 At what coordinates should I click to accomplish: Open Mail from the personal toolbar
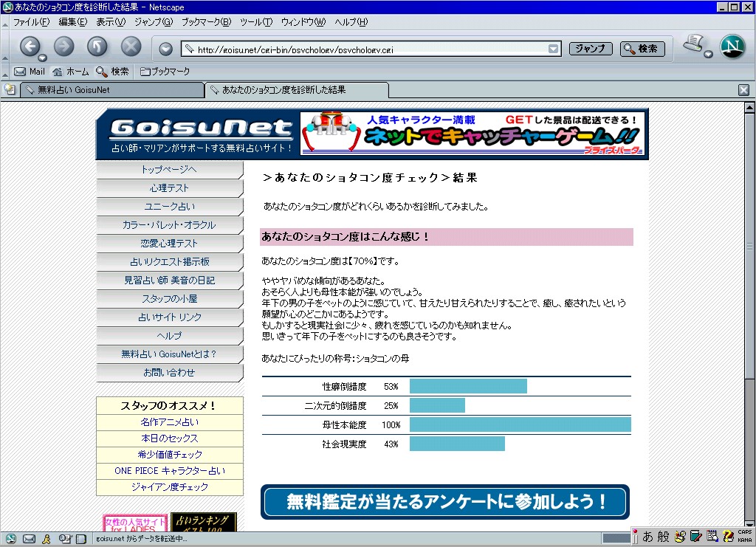click(x=30, y=72)
